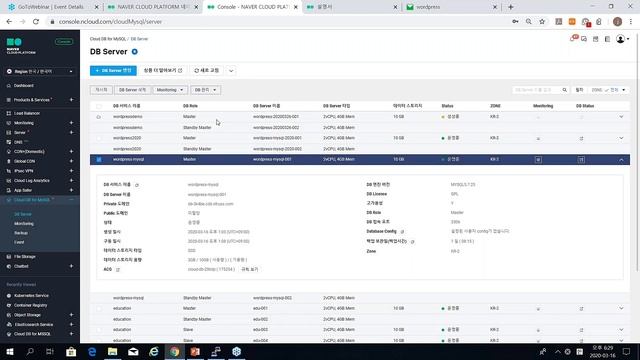Collapse the wordpress-mysql Master row details
The height and width of the screenshot is (360, 640).
[x=621, y=160]
